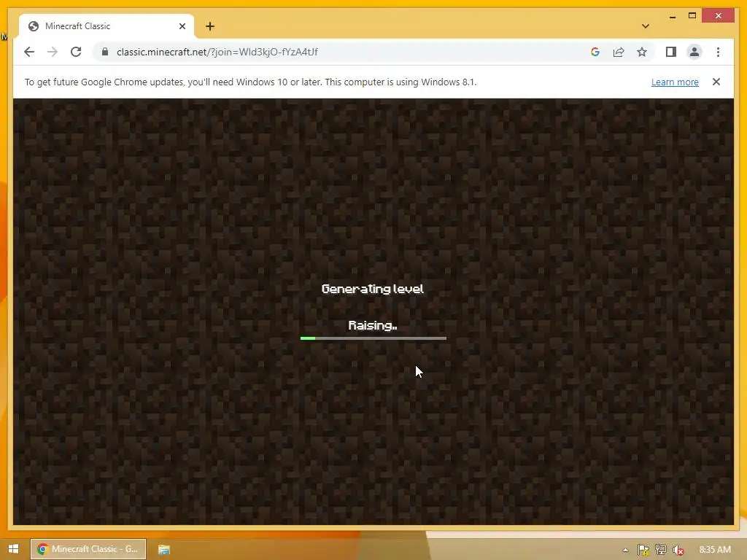The image size is (747, 560).
Task: Close the Chrome window
Action: click(x=718, y=16)
